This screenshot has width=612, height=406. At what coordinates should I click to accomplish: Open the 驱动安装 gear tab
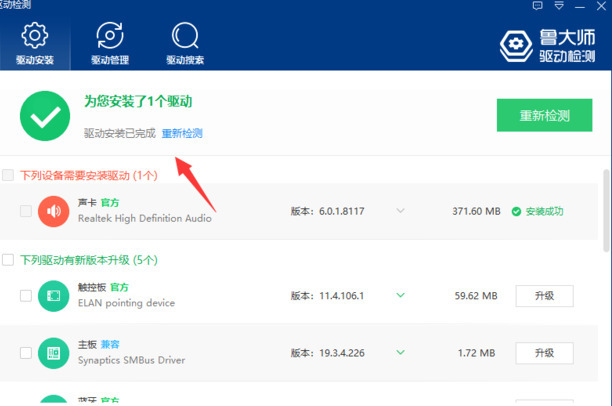pyautogui.click(x=35, y=44)
